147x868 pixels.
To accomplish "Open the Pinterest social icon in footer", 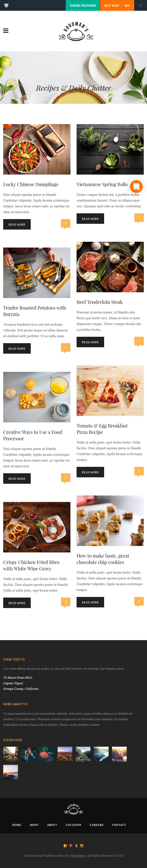I will pos(71,845).
